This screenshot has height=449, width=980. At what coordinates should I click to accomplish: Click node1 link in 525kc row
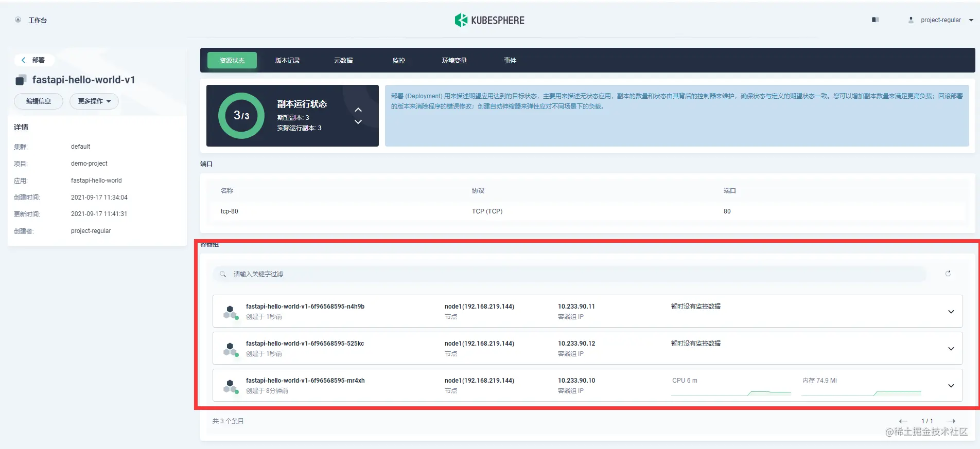pyautogui.click(x=479, y=344)
